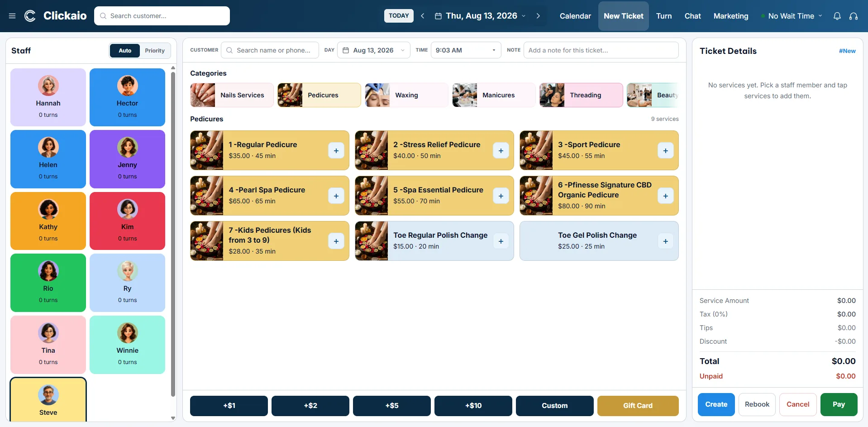
Task: Open the New Ticket tab
Action: [624, 16]
